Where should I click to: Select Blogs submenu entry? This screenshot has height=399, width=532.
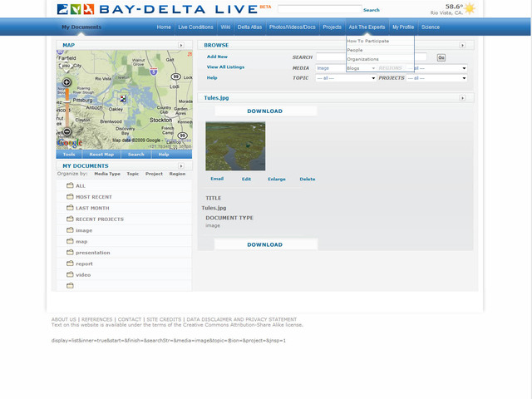pyautogui.click(x=352, y=68)
